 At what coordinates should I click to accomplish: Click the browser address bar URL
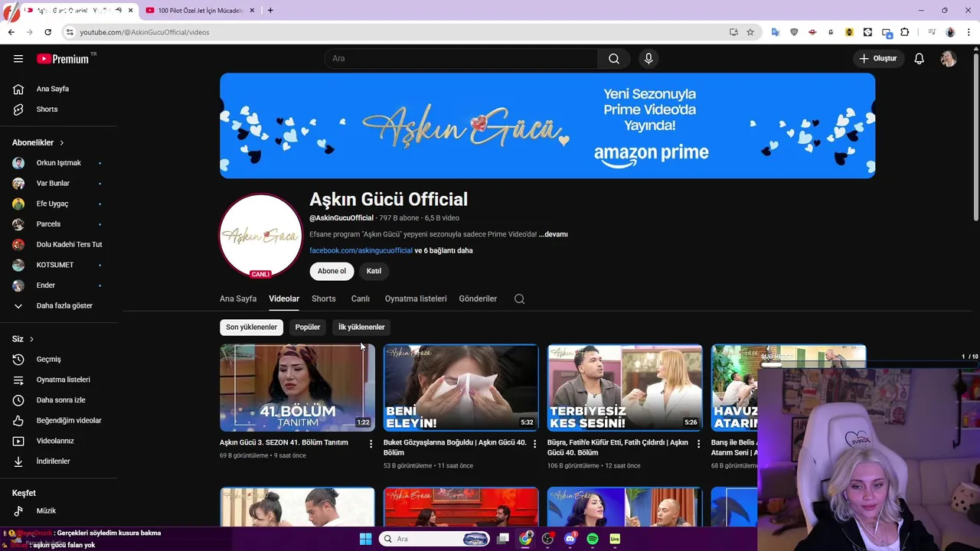point(145,32)
